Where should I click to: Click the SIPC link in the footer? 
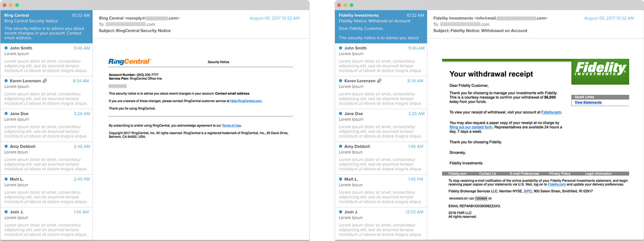click(528, 191)
